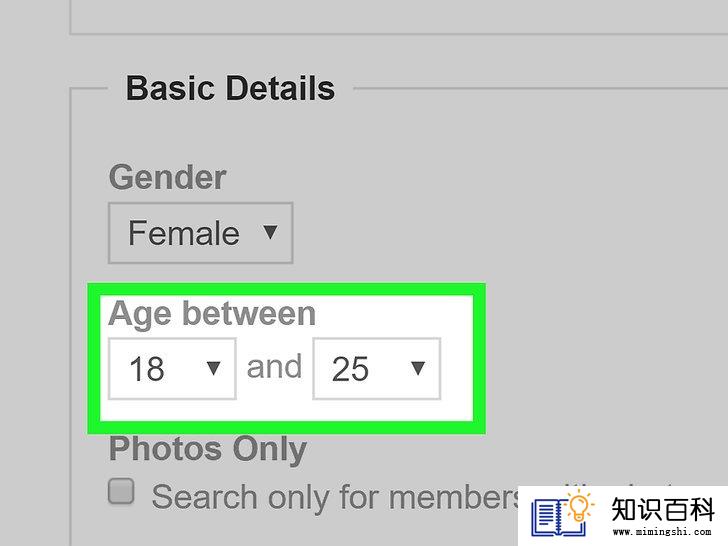Click the Basic Details section heading

tap(230, 88)
